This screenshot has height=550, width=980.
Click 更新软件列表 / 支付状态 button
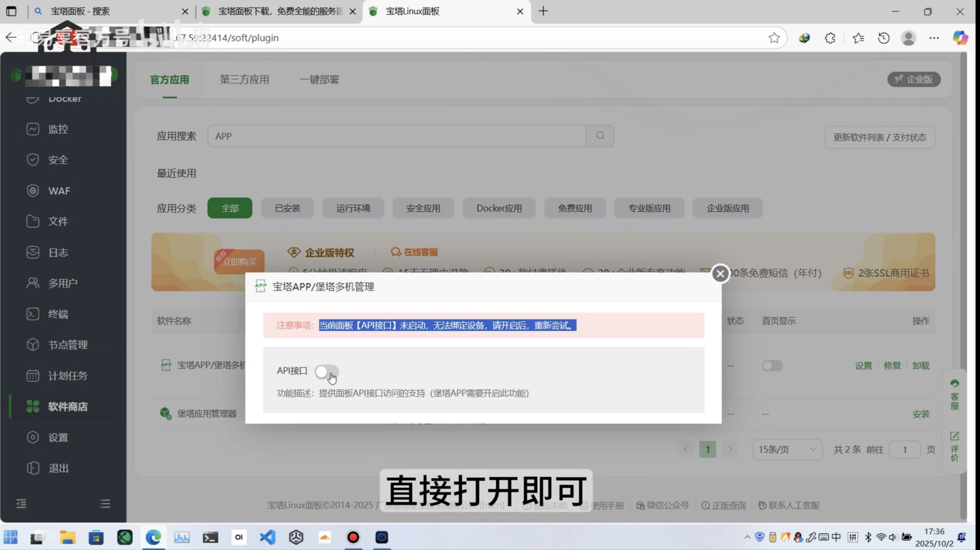tap(879, 137)
